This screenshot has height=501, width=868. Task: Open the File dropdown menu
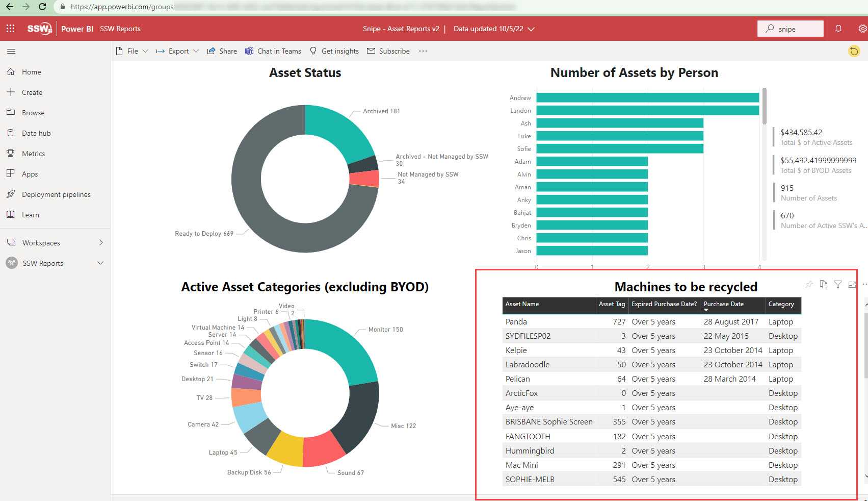pos(132,51)
